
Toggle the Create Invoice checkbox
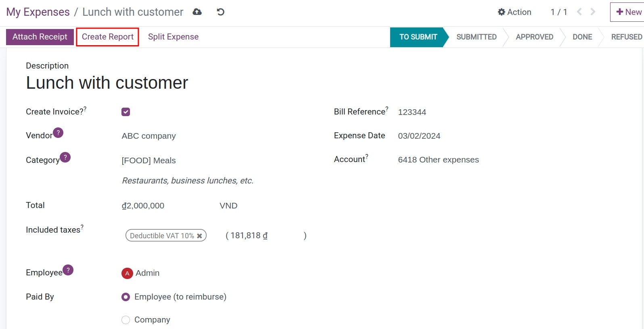[x=125, y=112]
